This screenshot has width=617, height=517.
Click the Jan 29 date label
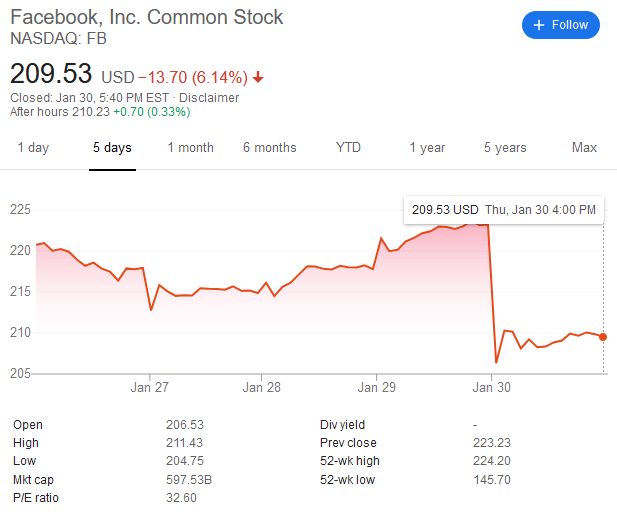[376, 387]
